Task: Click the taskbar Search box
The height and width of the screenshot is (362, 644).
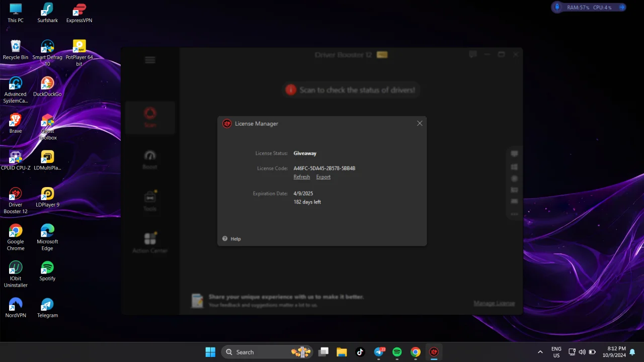Action: pos(267,352)
